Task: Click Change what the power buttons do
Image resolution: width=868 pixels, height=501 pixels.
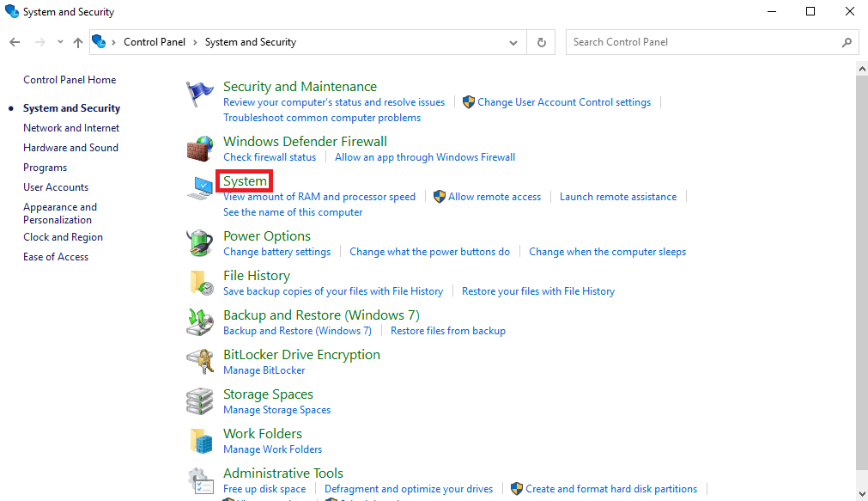Action: [x=429, y=252]
